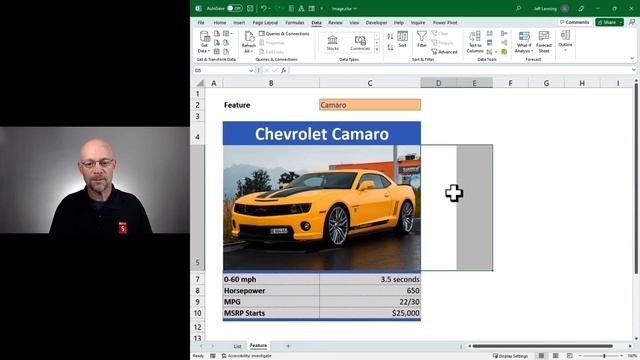
Task: Collapse the ribbon using chevron
Action: pyautogui.click(x=632, y=58)
